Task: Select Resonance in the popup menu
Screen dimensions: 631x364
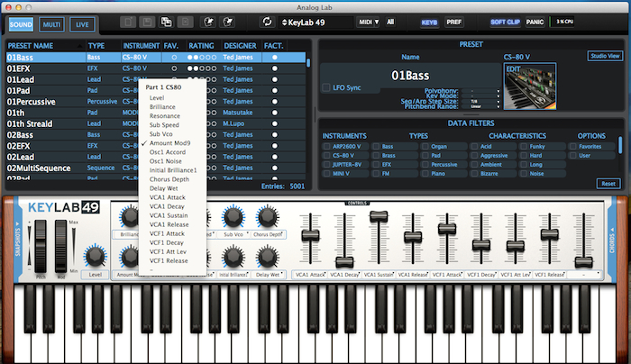Action: [x=165, y=116]
